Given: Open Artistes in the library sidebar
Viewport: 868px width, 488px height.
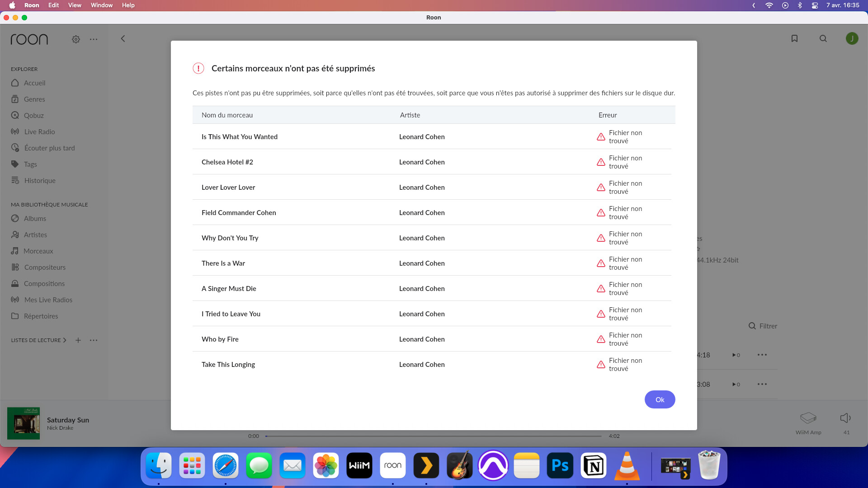Looking at the screenshot, I should [29, 235].
